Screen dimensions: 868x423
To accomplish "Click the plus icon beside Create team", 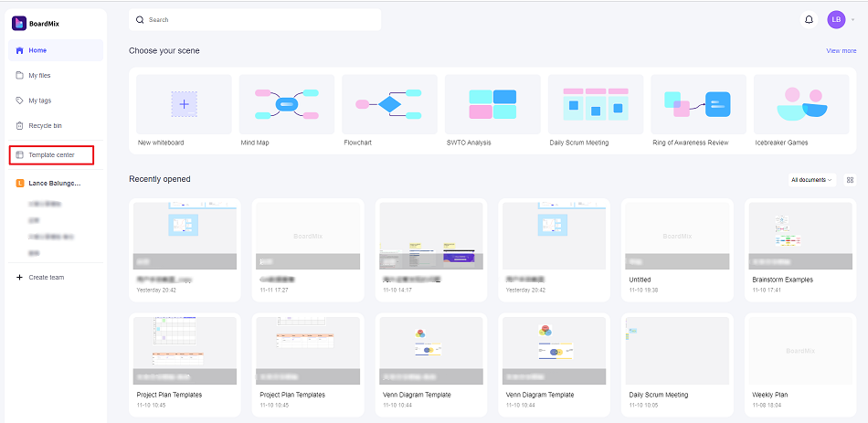I will (19, 278).
